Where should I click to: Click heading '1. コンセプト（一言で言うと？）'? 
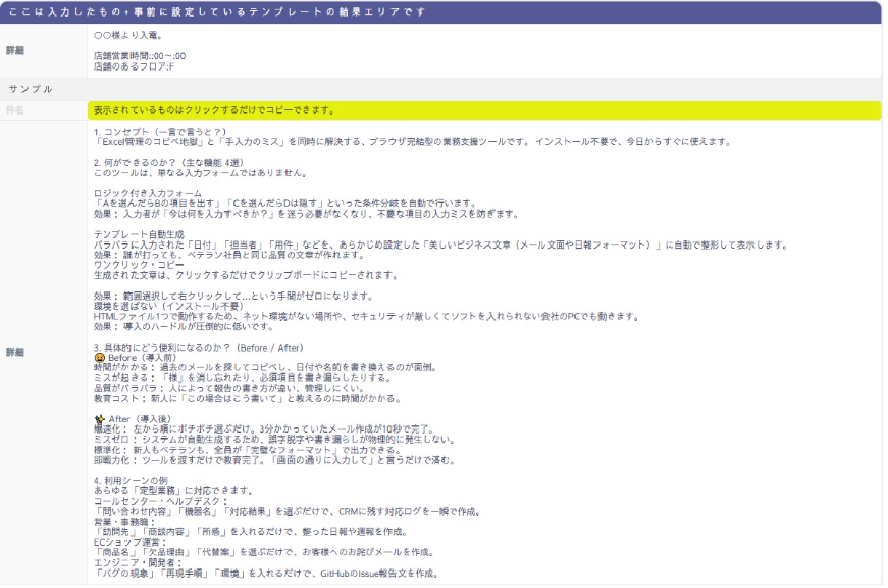[160, 132]
